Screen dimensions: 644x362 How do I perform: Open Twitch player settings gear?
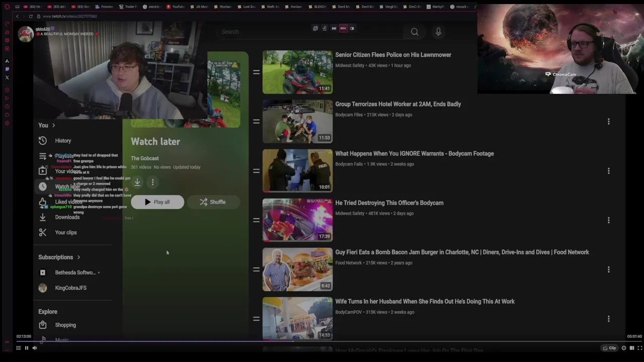(623, 348)
